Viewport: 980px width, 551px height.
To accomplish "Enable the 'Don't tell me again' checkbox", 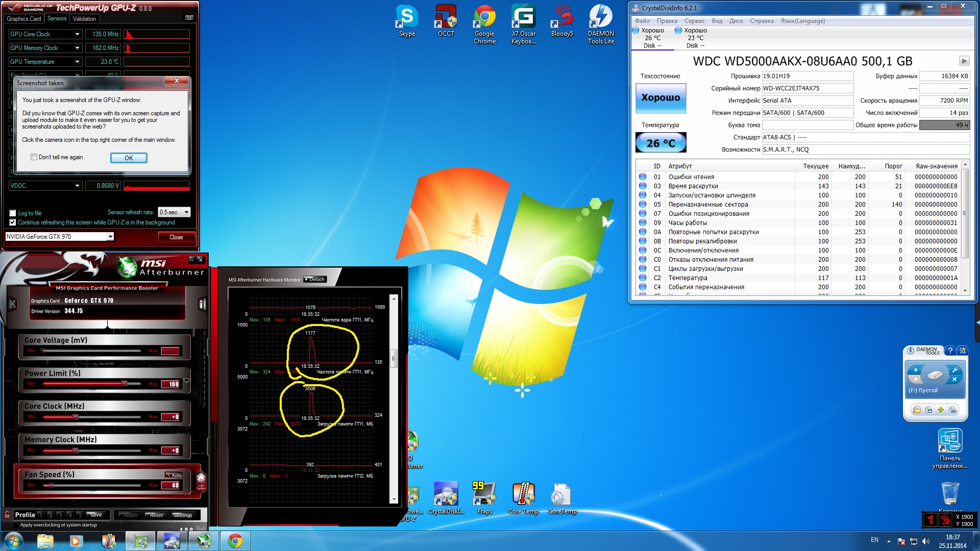I will 34,157.
